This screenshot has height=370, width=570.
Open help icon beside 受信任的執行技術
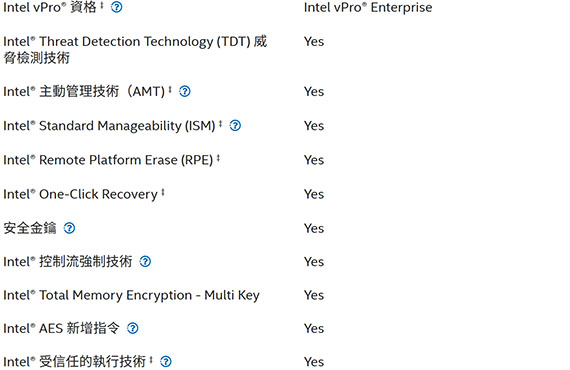166,362
